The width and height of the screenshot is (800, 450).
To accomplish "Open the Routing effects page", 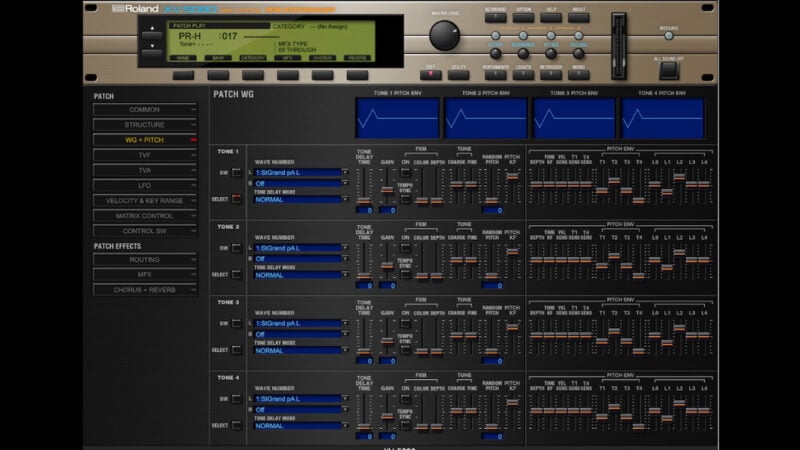I will tap(145, 260).
